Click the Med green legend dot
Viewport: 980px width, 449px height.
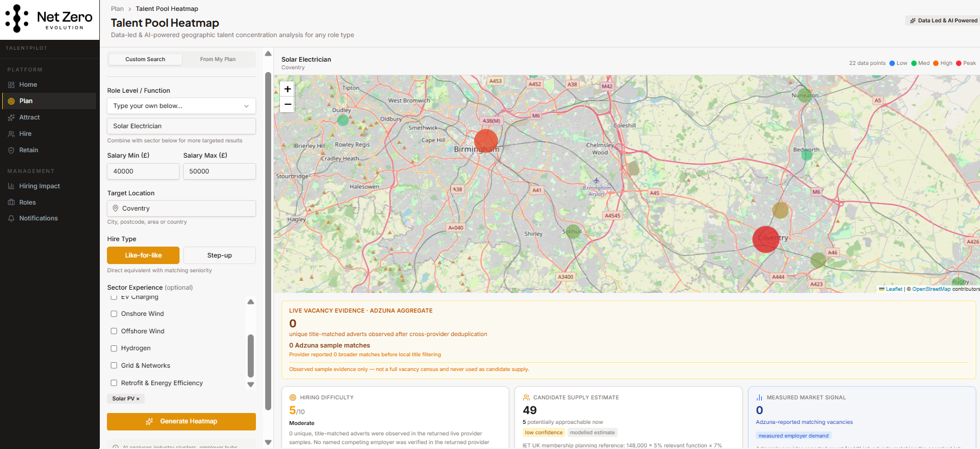tap(914, 63)
